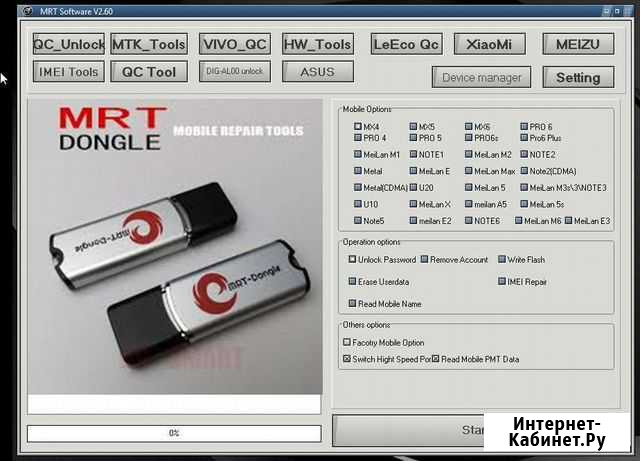Select the MeiLan Max checkbox

click(469, 171)
